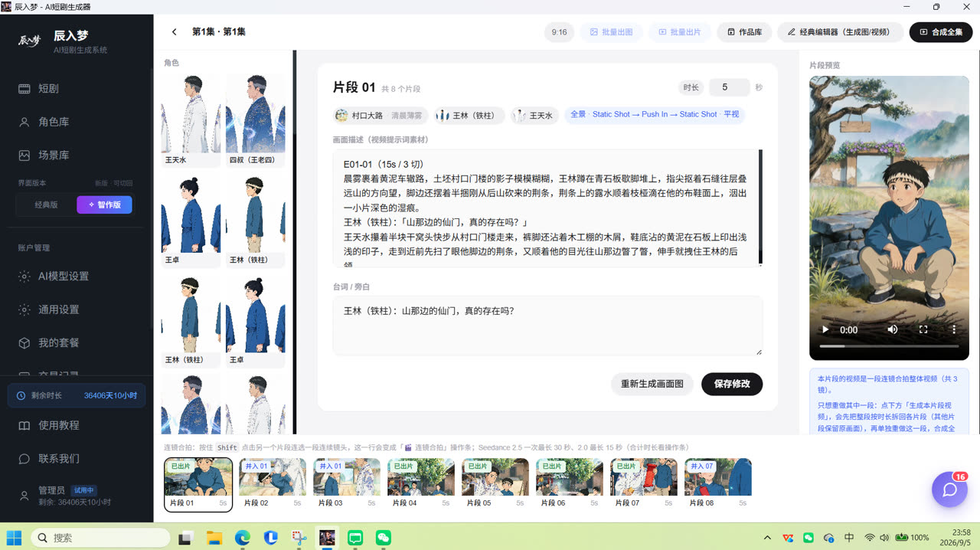Image resolution: width=980 pixels, height=550 pixels.
Task: Select 片段 06 thumbnail in the strip
Action: click(x=570, y=484)
